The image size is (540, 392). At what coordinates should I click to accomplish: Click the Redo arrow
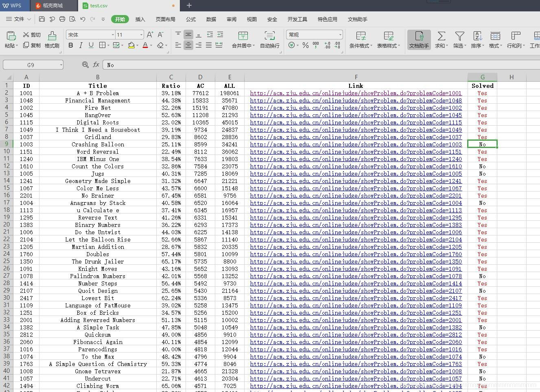pyautogui.click(x=93, y=19)
